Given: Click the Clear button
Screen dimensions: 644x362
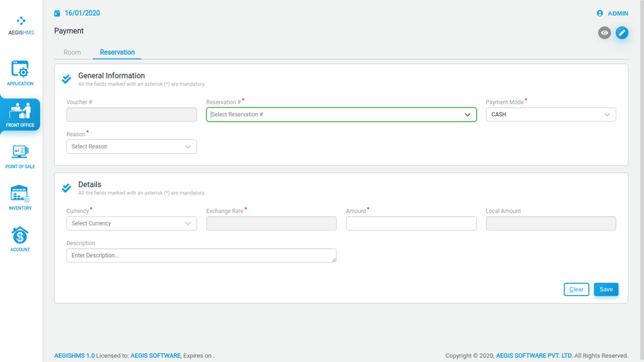Looking at the screenshot, I should [x=576, y=289].
